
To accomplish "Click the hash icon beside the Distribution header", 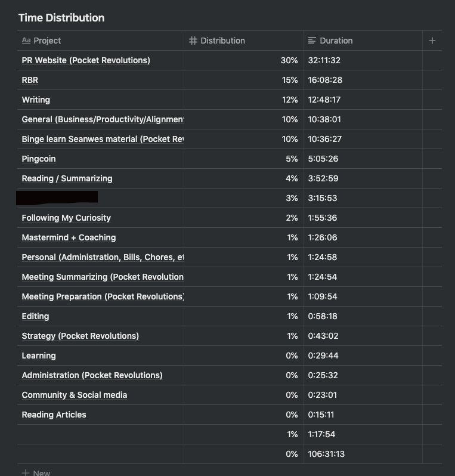I will coord(193,41).
